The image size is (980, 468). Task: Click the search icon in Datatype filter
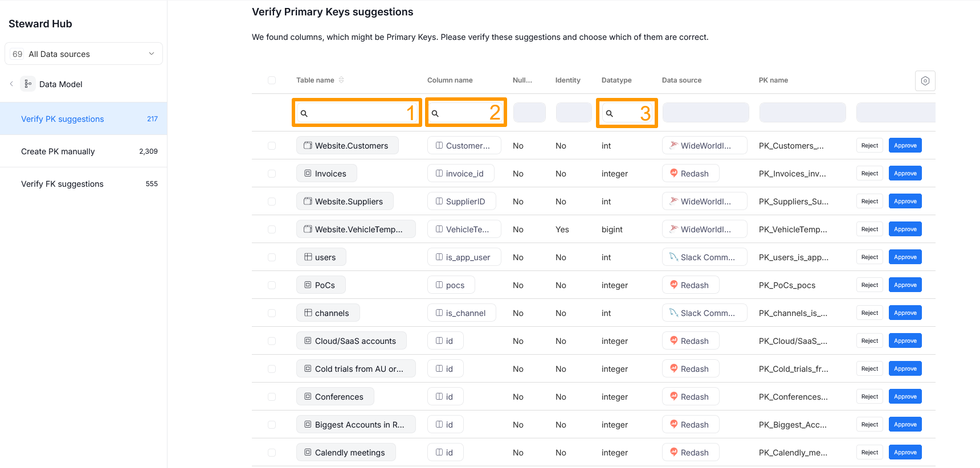point(609,113)
